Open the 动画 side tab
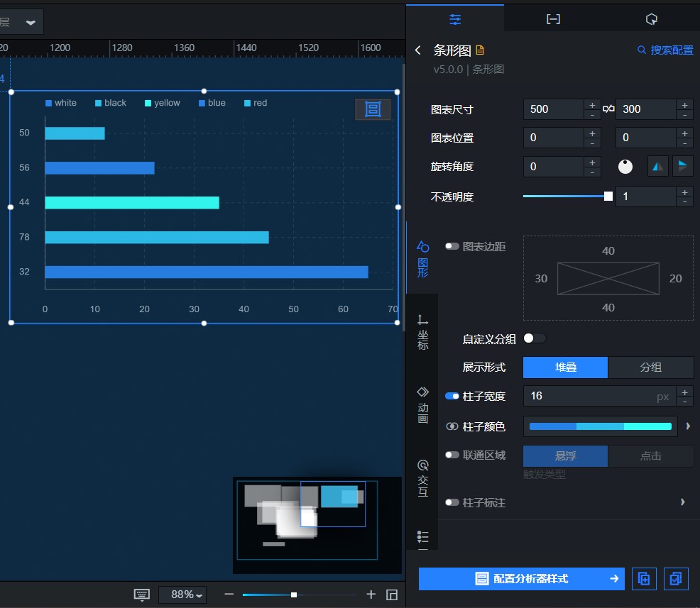Image resolution: width=700 pixels, height=608 pixels. coord(422,405)
